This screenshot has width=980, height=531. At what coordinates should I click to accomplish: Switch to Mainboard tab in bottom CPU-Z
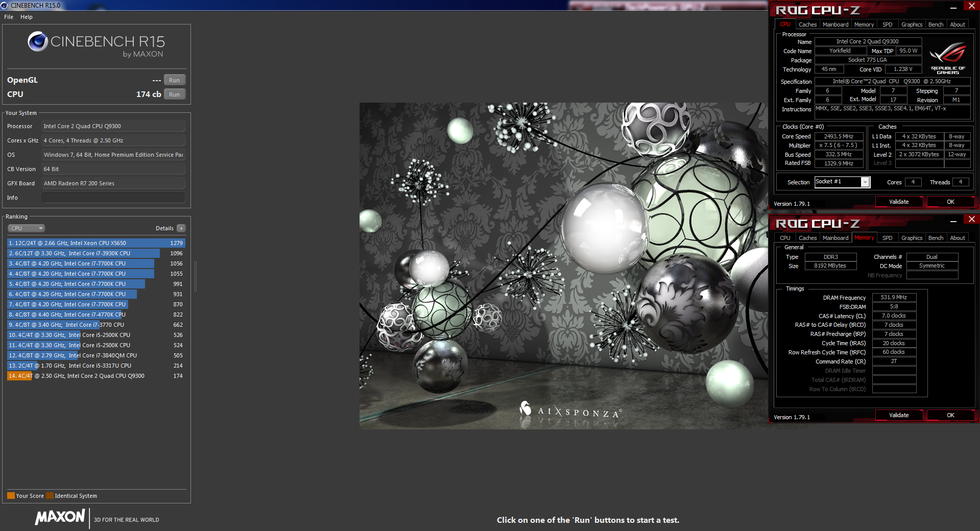835,238
